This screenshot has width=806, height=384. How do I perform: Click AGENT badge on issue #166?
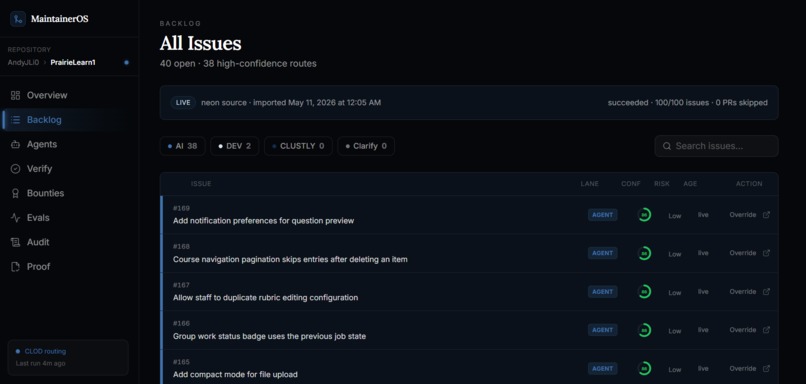(602, 330)
